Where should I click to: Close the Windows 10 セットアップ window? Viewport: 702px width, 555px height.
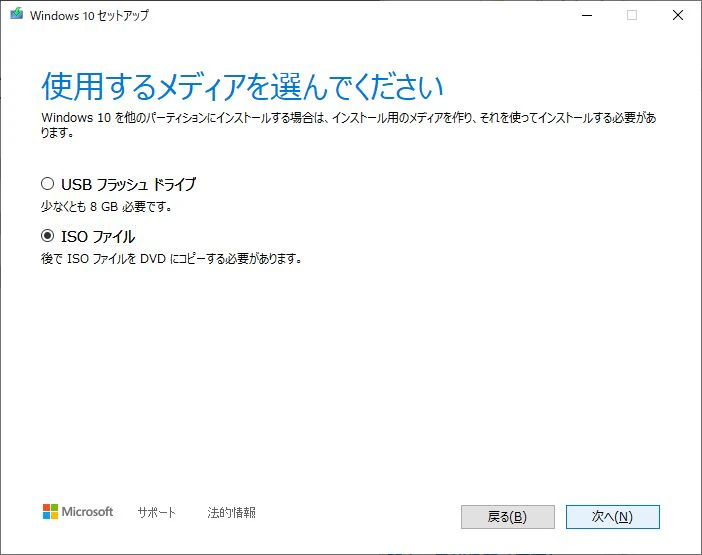pyautogui.click(x=678, y=15)
